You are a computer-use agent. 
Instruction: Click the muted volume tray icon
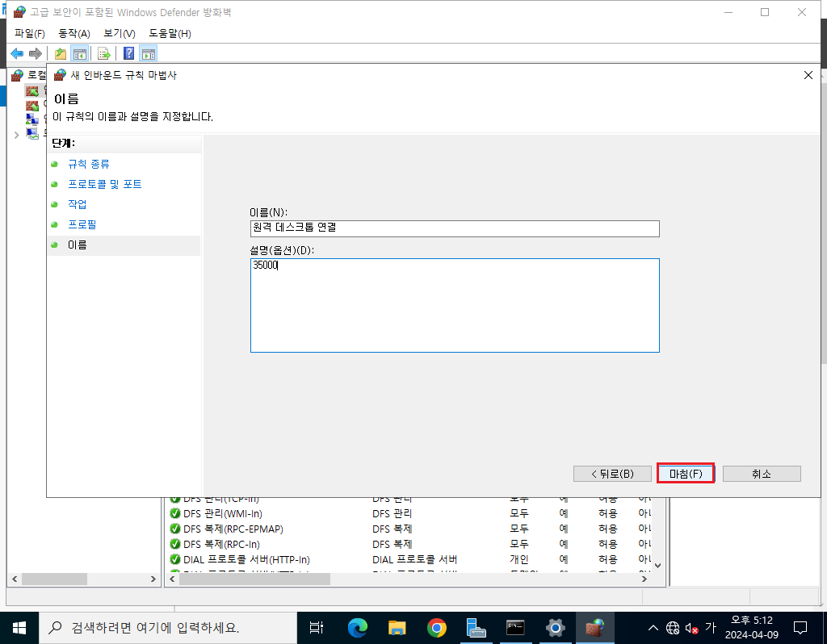(691, 628)
